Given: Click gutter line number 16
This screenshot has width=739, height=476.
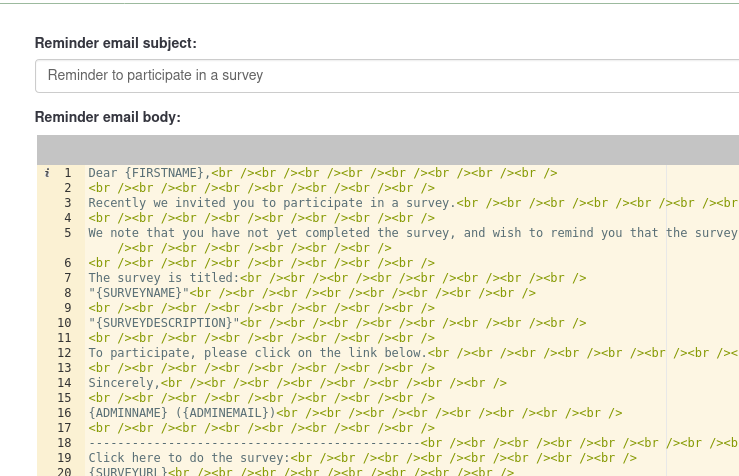Looking at the screenshot, I should [x=64, y=413].
